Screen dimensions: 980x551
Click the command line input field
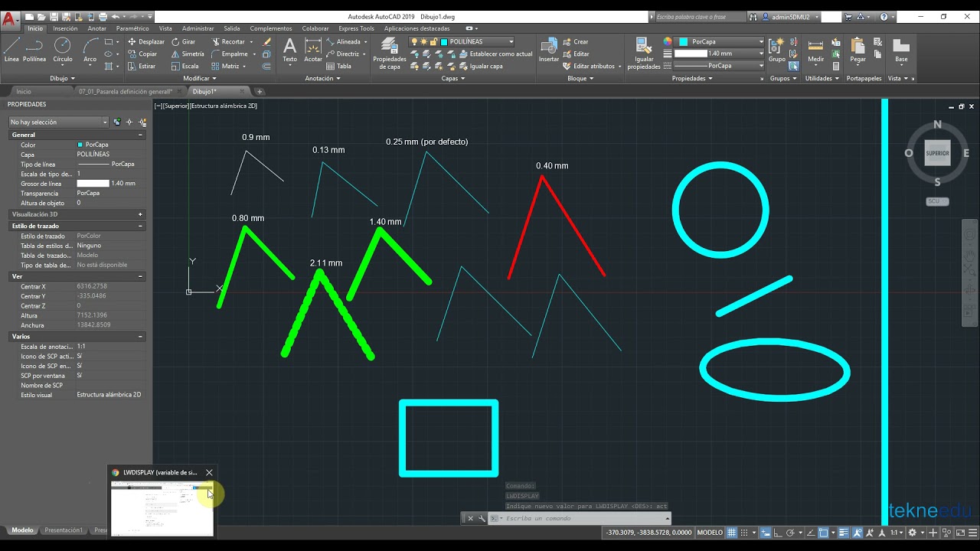pos(583,518)
